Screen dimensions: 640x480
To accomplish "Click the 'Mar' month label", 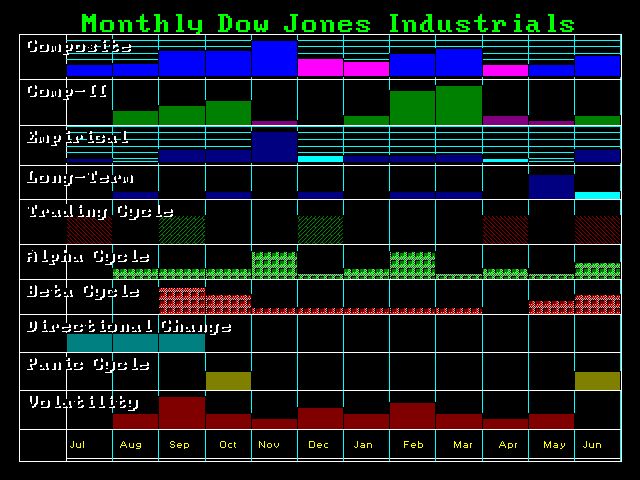I will [463, 444].
